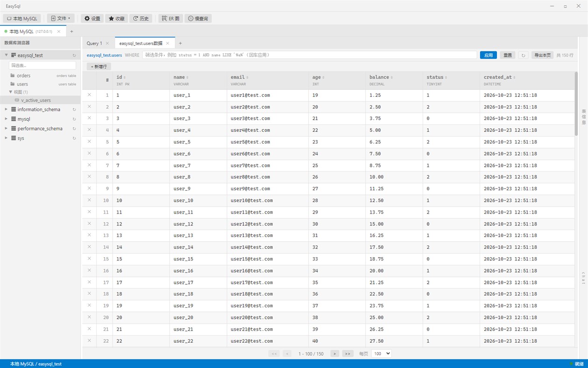Collapse the easysql_test database tree

[7, 55]
